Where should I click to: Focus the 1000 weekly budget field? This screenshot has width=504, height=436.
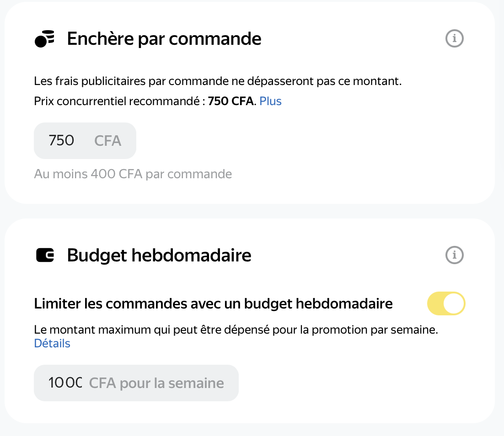(x=136, y=383)
